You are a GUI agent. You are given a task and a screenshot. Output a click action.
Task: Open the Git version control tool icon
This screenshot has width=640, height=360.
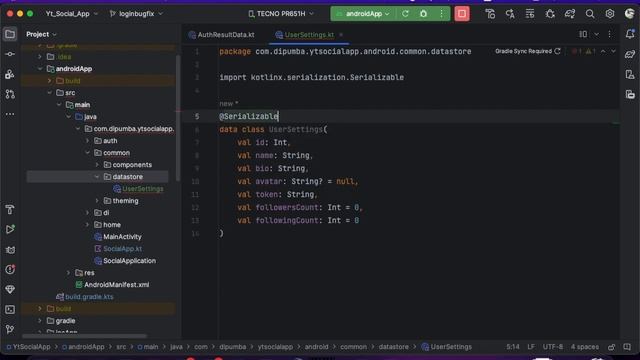[x=10, y=329]
